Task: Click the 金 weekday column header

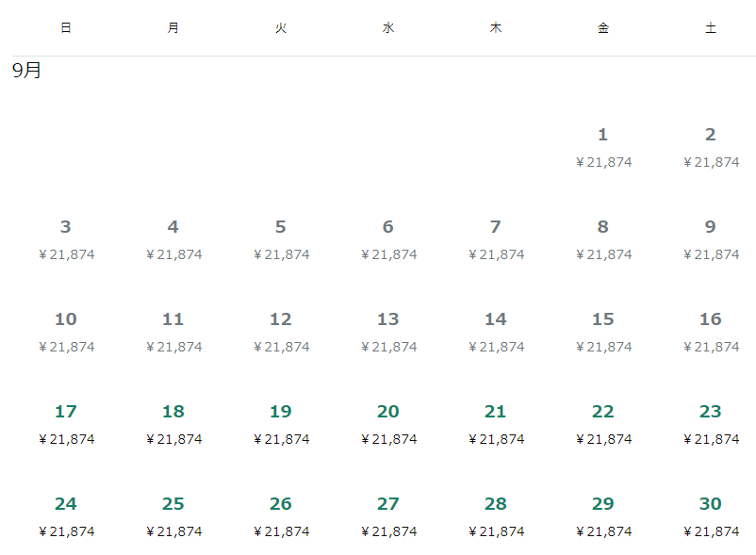Action: coord(603,28)
